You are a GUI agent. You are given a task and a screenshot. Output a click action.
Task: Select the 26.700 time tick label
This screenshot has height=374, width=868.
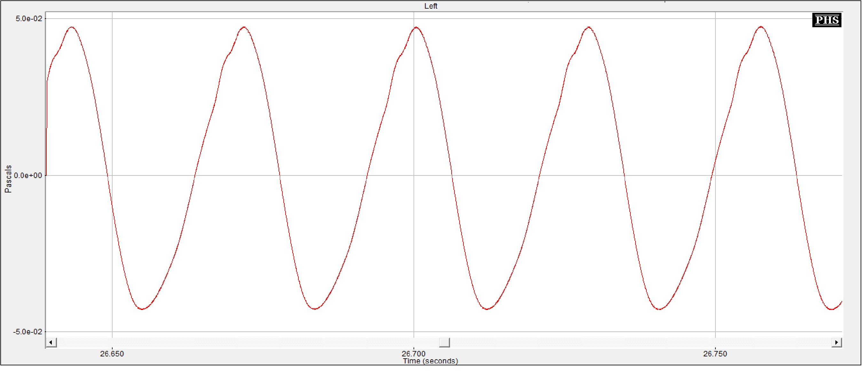[x=414, y=354]
